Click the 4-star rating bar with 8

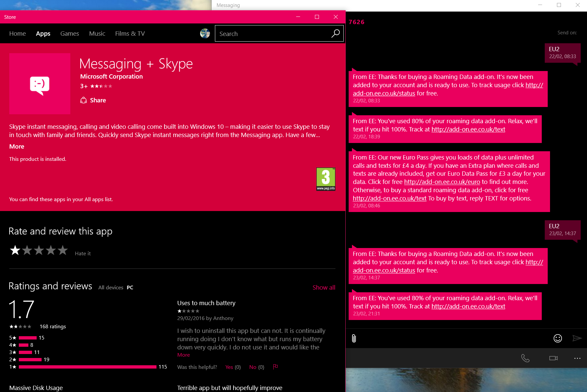tap(24, 345)
